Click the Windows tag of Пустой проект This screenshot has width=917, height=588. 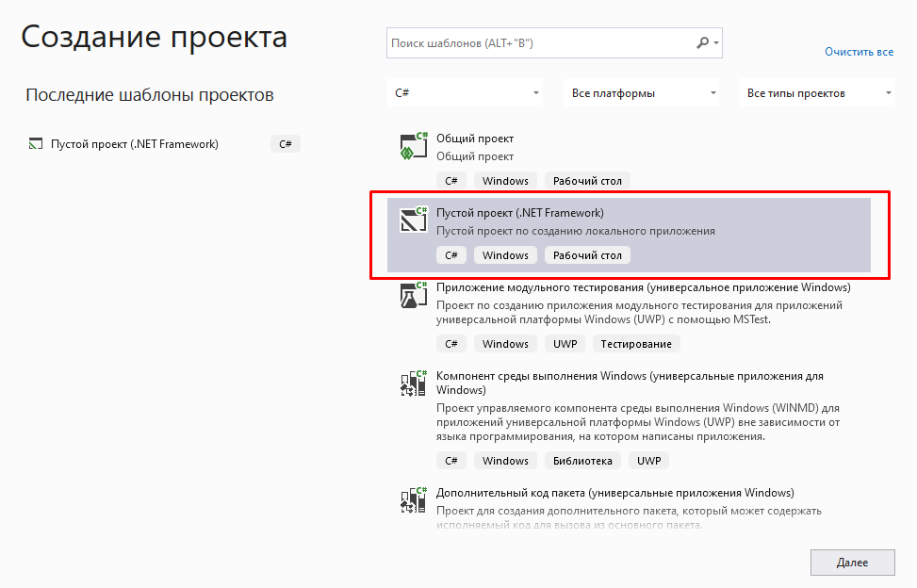point(505,255)
